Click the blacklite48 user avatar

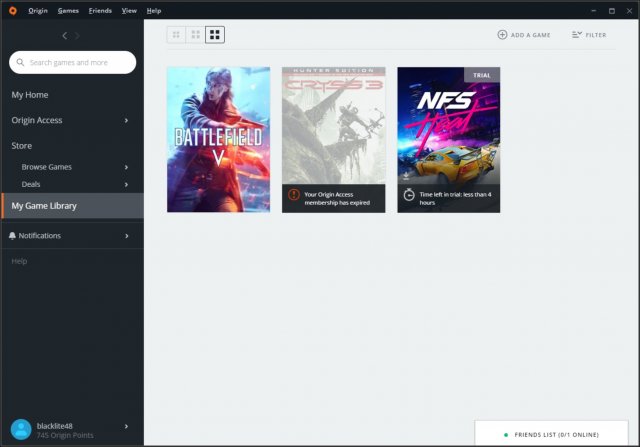point(20,429)
